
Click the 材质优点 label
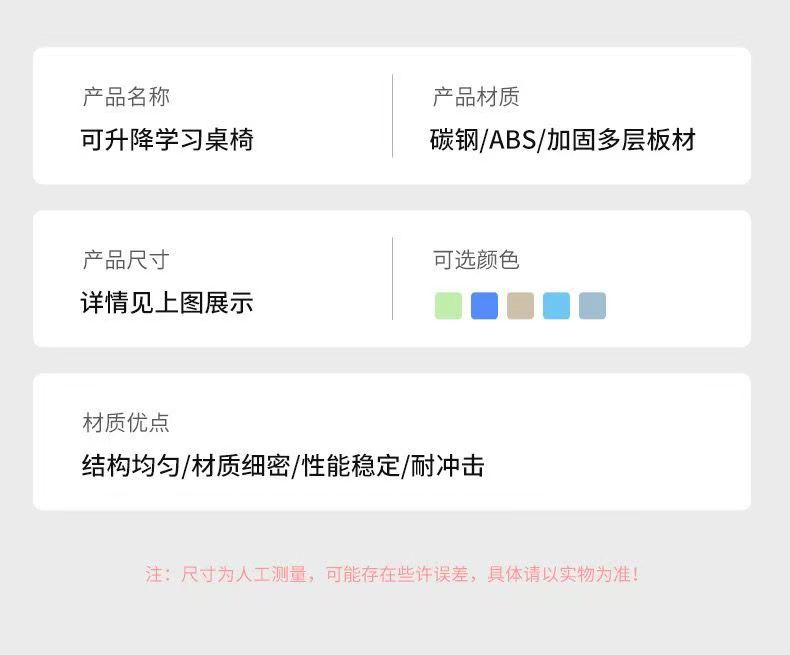pyautogui.click(x=126, y=423)
